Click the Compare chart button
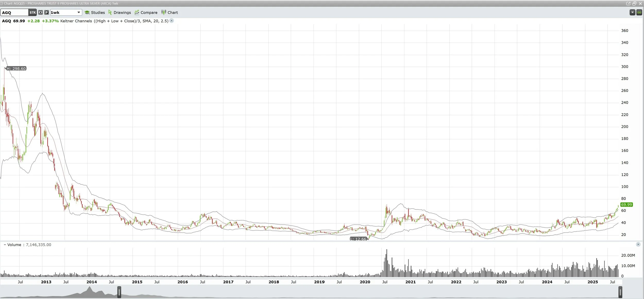 pos(146,12)
